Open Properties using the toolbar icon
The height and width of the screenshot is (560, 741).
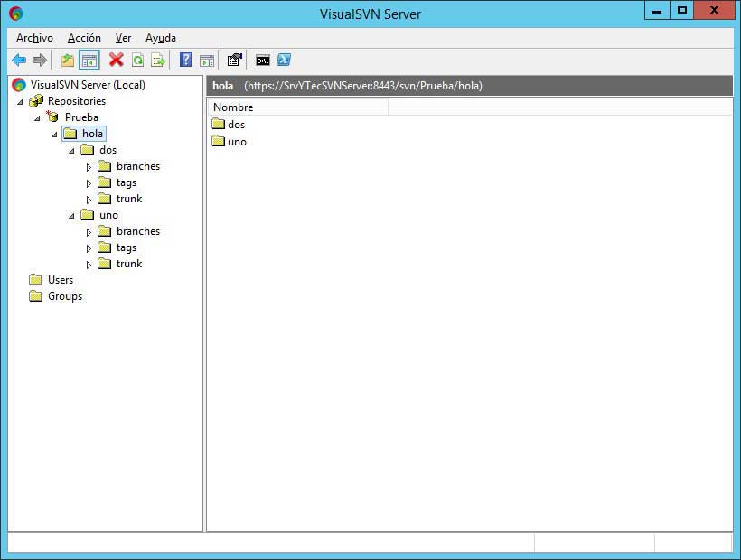(234, 60)
